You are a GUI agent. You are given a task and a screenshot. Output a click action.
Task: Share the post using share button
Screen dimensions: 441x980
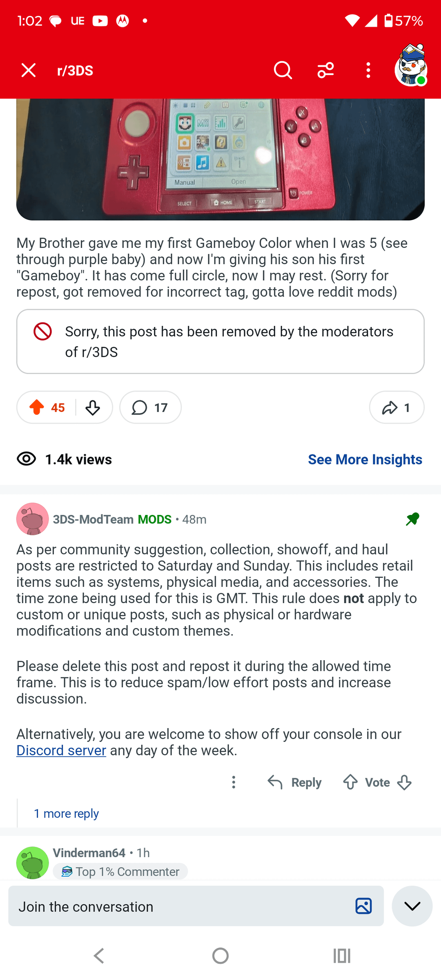(x=396, y=407)
